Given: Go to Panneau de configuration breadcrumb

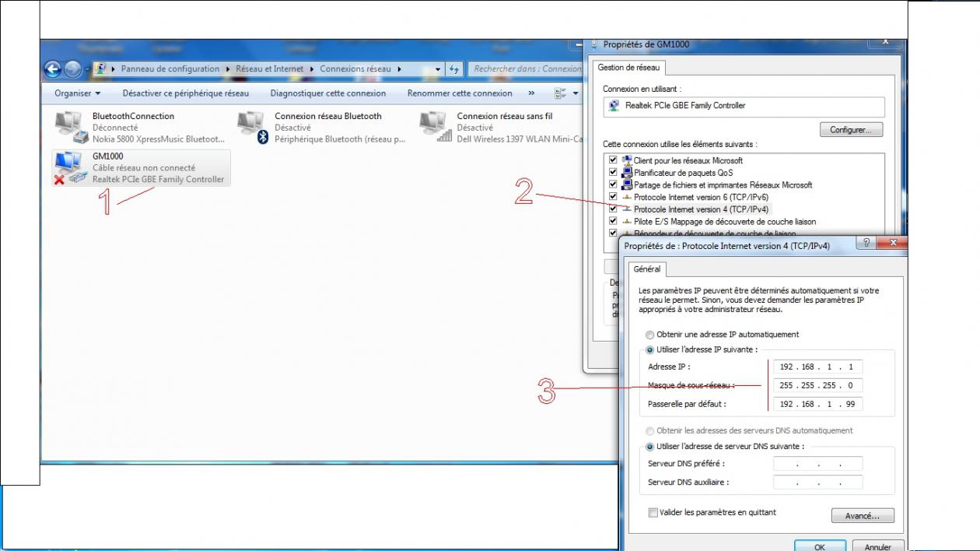Looking at the screenshot, I should (170, 69).
